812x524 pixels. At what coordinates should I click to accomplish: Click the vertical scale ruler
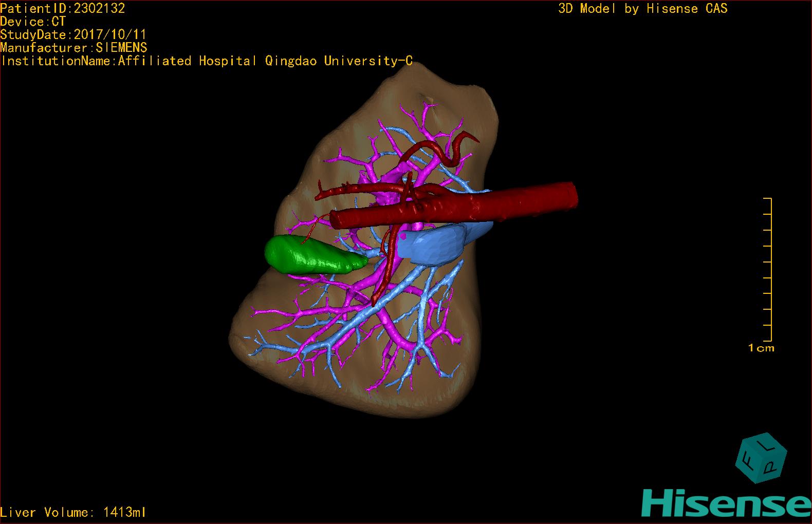point(768,269)
